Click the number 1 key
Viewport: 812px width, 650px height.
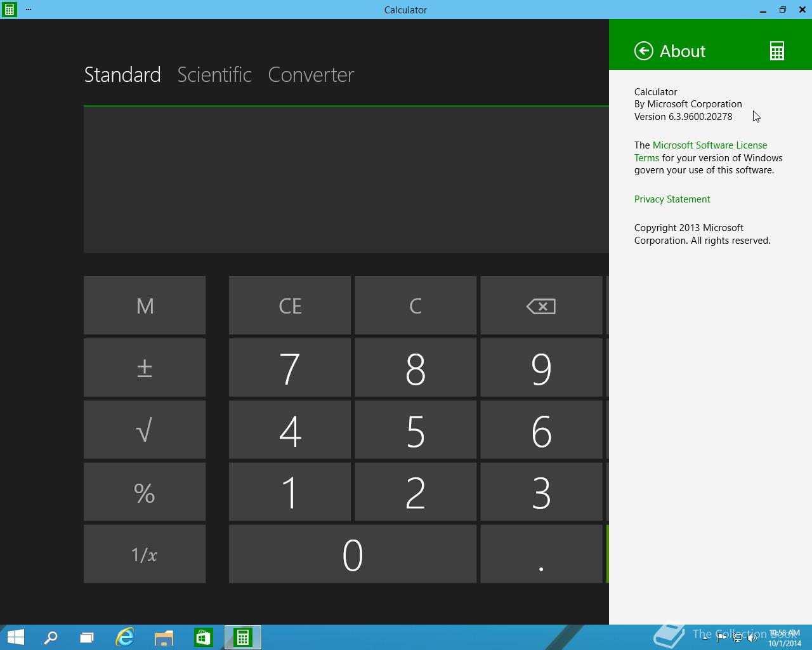click(290, 492)
